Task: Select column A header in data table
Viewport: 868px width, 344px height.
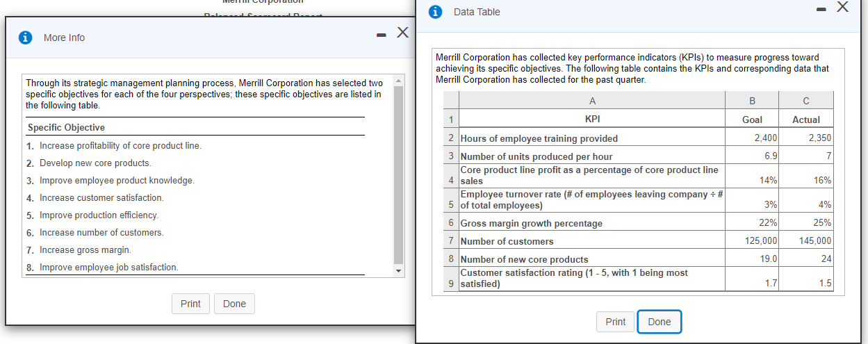Action: pos(591,99)
